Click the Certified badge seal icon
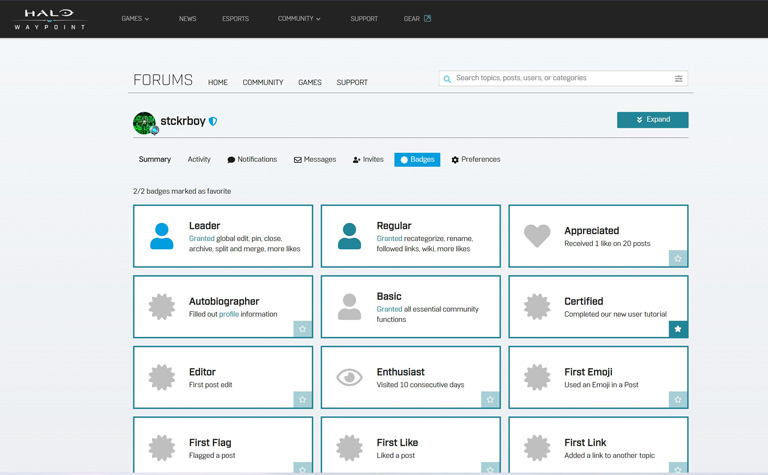 [537, 307]
